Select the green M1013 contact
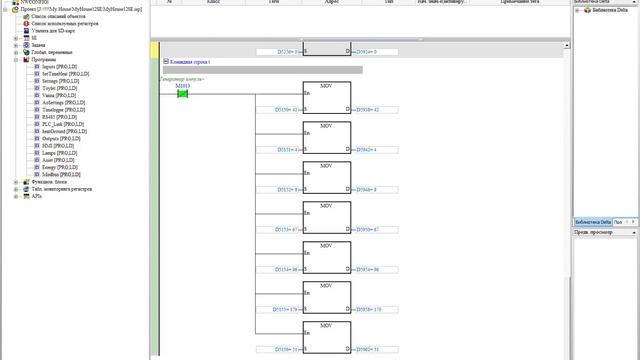The width and height of the screenshot is (640, 360). [x=182, y=94]
